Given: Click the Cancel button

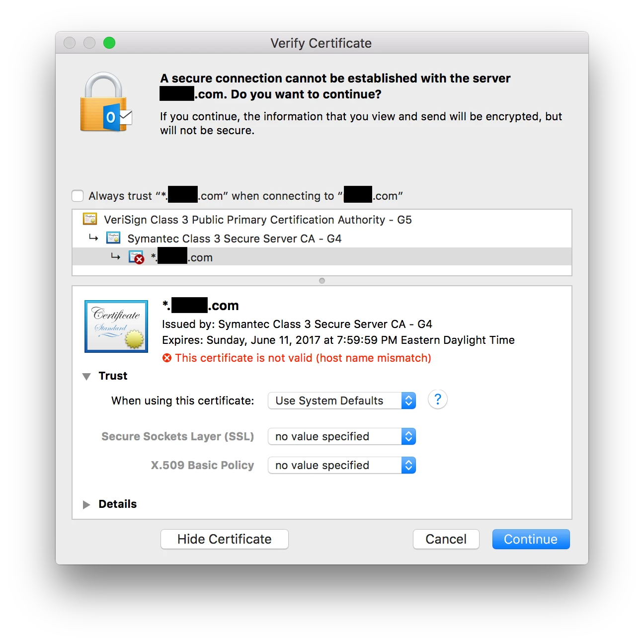Looking at the screenshot, I should point(446,539).
